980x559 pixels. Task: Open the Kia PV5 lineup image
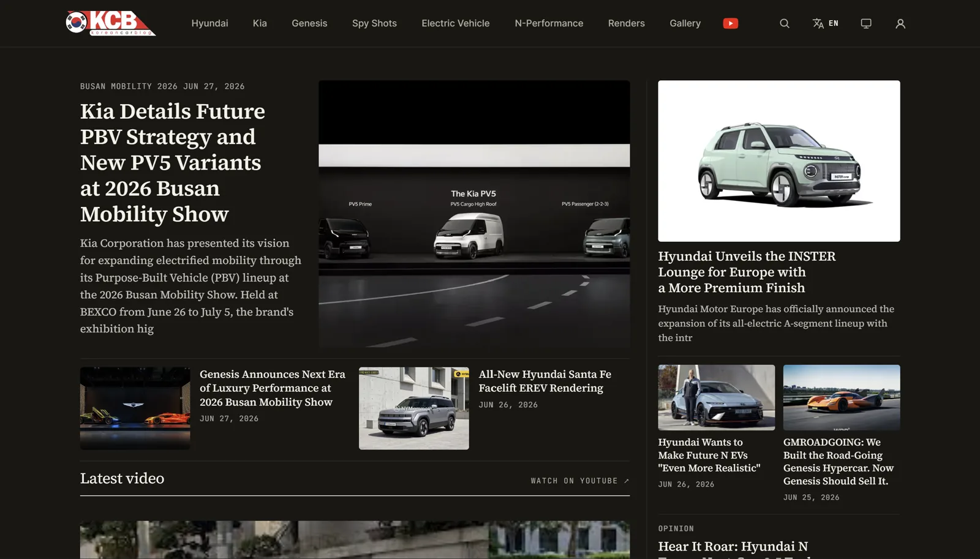coord(474,214)
